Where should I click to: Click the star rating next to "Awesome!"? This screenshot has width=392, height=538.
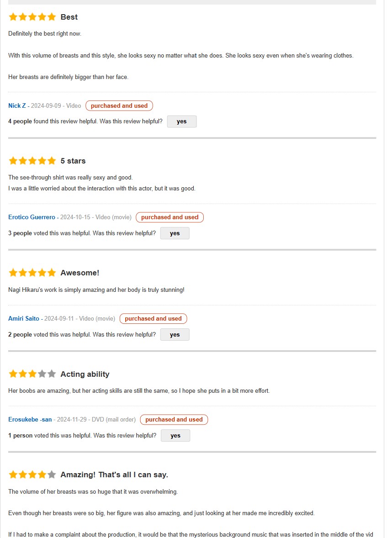(x=32, y=273)
